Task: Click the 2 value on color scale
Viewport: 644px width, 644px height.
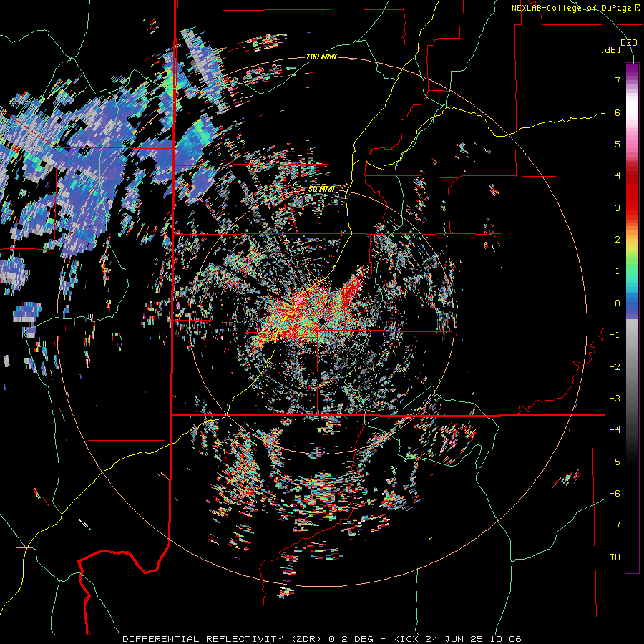Action: 618,240
